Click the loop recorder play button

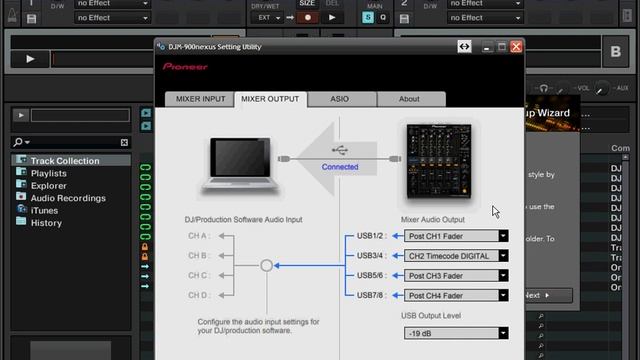pos(332,18)
